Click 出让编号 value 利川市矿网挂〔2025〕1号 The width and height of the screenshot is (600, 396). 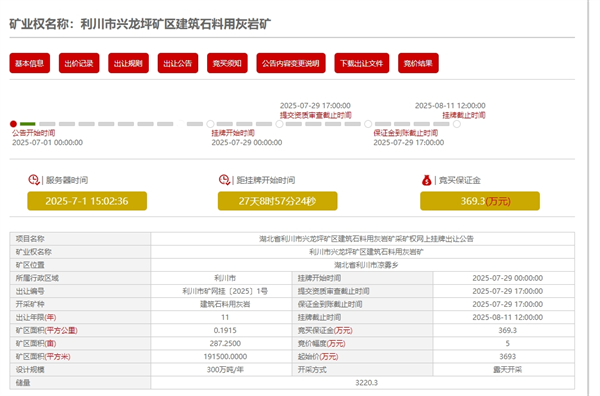[x=225, y=291]
